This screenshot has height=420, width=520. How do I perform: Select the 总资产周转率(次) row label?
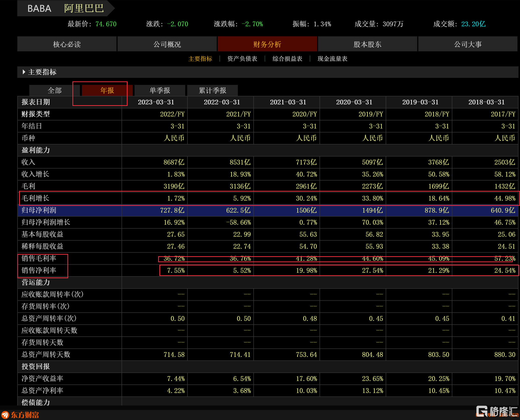click(49, 319)
